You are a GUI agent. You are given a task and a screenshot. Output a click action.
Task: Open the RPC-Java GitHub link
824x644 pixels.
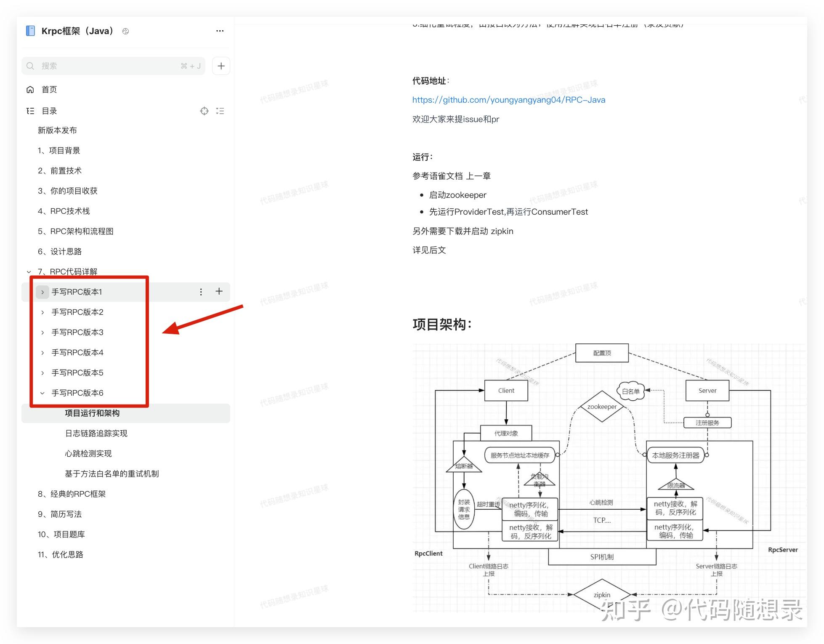pyautogui.click(x=508, y=100)
